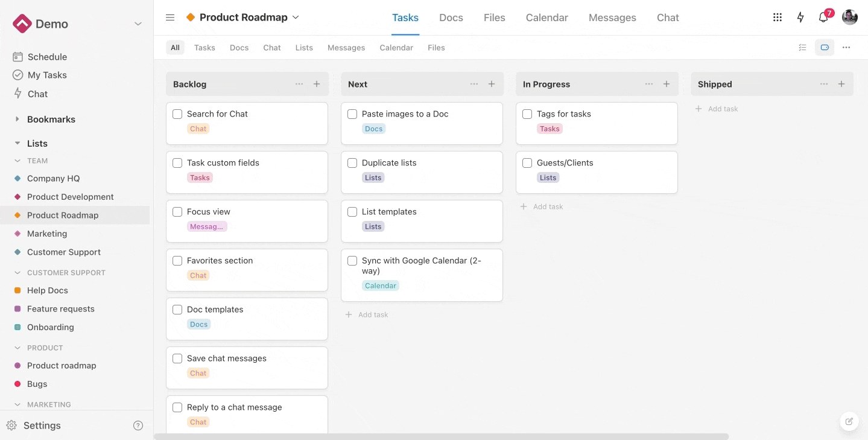Mark 'Tags for tasks' as complete

[527, 113]
